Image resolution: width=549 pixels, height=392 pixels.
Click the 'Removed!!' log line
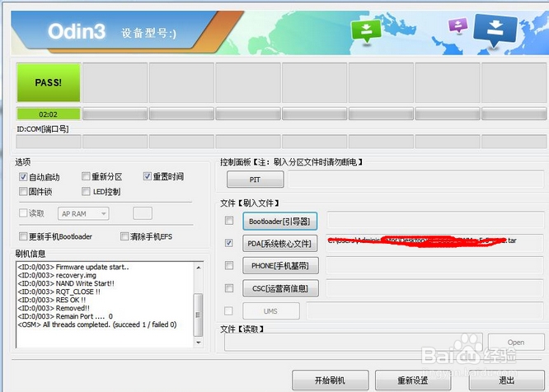(54, 308)
